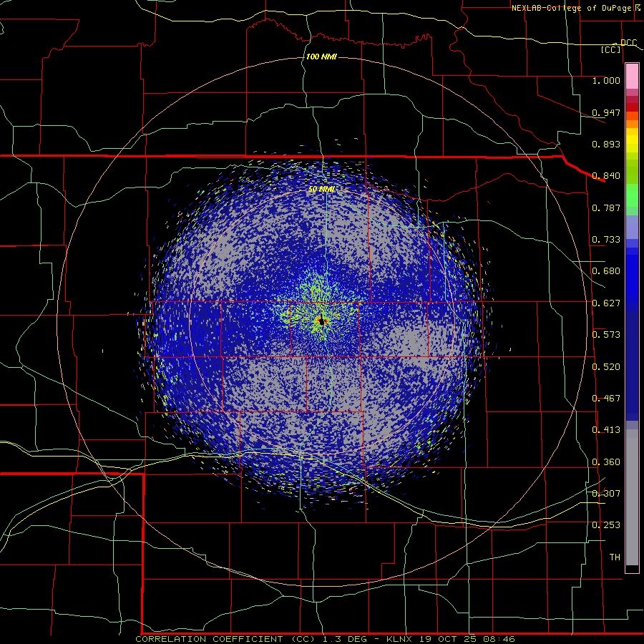
Task: Pick the gray swatch in the color bar
Action: (x=632, y=497)
